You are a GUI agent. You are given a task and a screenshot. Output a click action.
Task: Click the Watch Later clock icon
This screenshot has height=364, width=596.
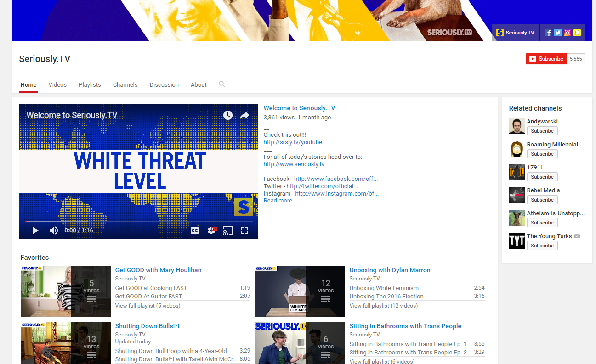[228, 115]
